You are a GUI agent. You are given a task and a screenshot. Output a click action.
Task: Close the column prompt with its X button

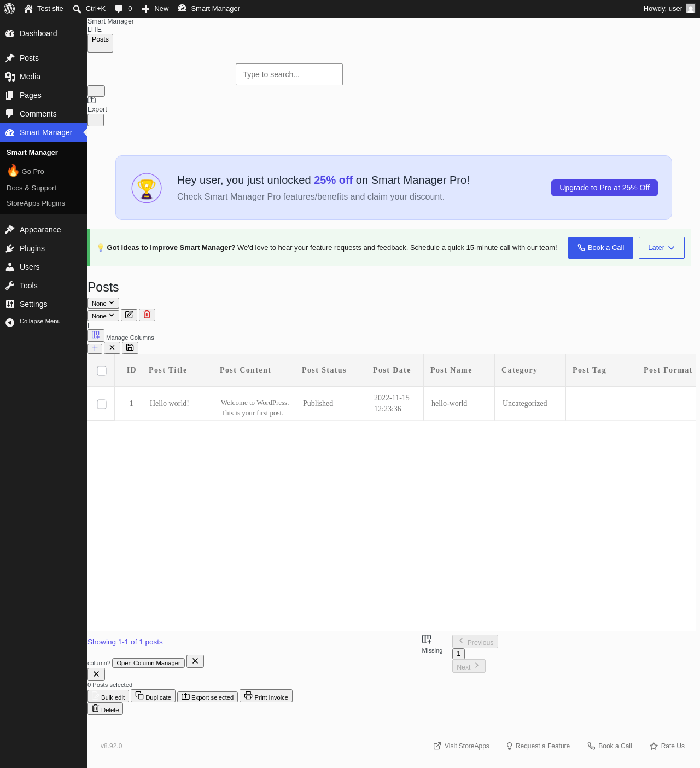click(195, 661)
